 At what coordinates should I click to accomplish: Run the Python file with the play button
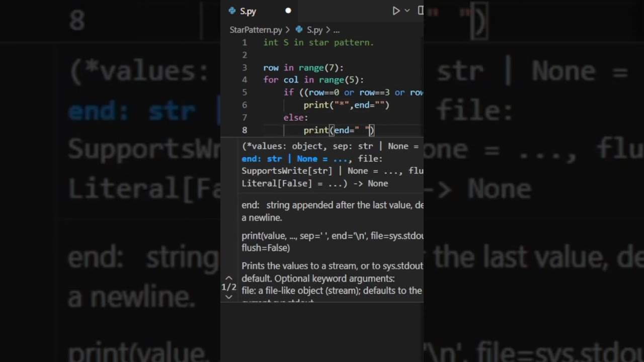pyautogui.click(x=396, y=11)
